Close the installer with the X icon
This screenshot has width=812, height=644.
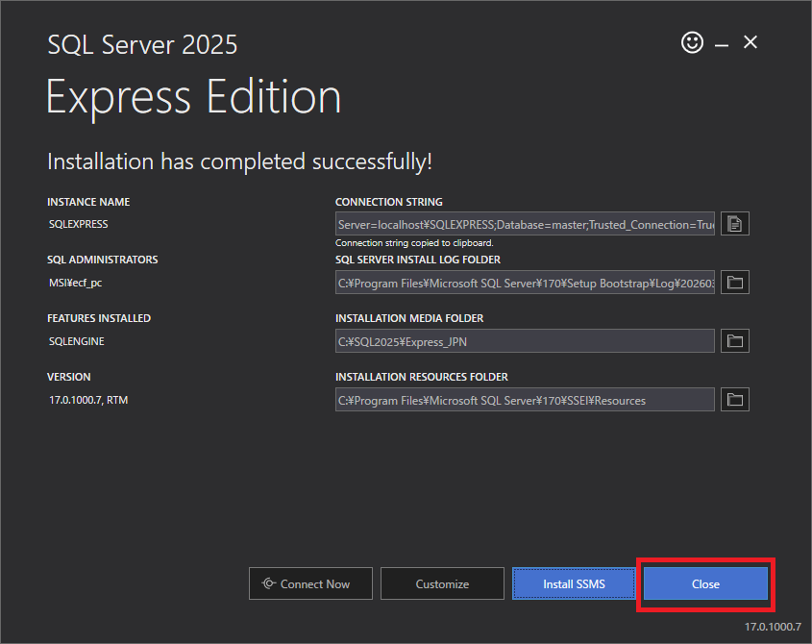(x=750, y=42)
